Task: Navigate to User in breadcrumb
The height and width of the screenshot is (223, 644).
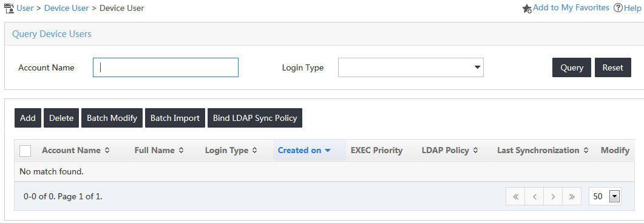Action: click(25, 8)
